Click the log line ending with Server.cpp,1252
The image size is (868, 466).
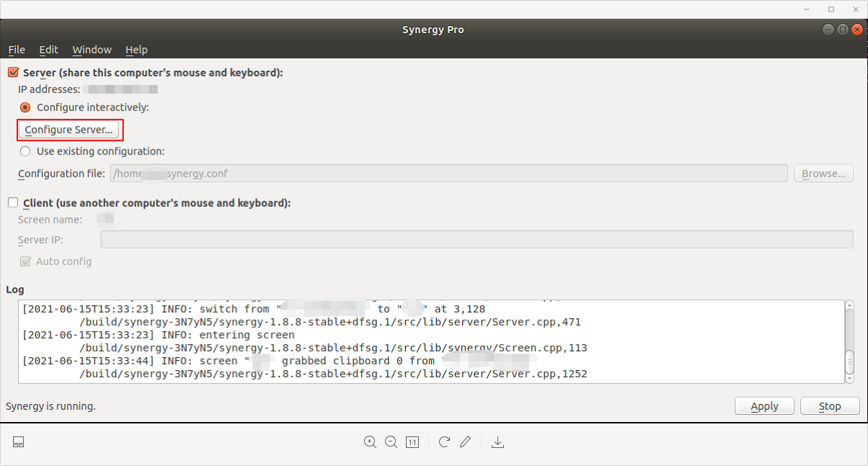(x=333, y=374)
